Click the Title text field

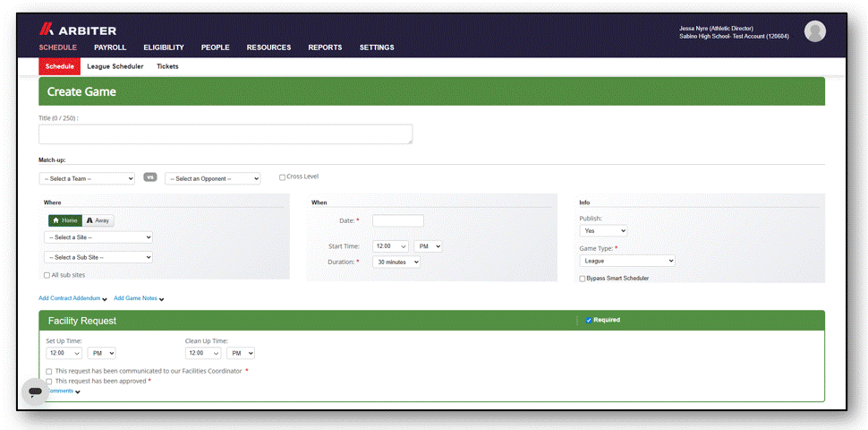coord(226,134)
